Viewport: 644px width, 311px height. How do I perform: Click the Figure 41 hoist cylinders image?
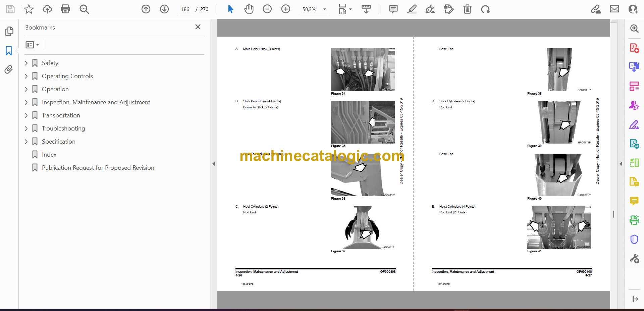(559, 227)
